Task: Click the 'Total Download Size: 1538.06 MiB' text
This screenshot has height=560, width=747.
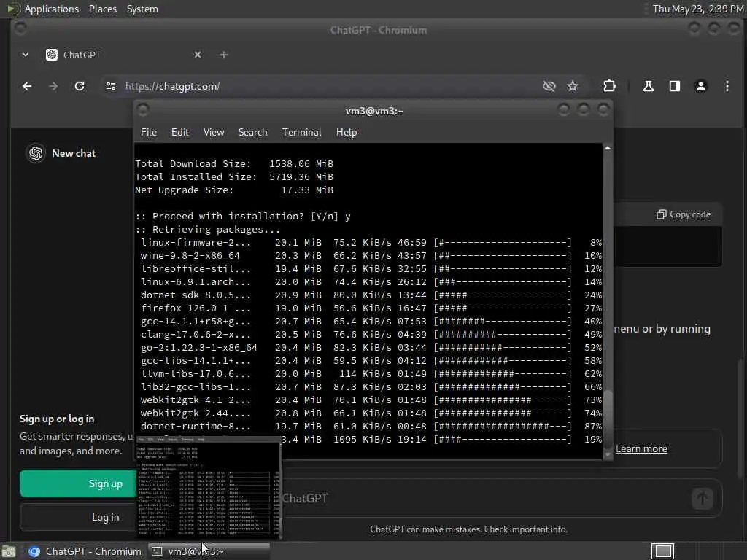Action: pyautogui.click(x=234, y=164)
